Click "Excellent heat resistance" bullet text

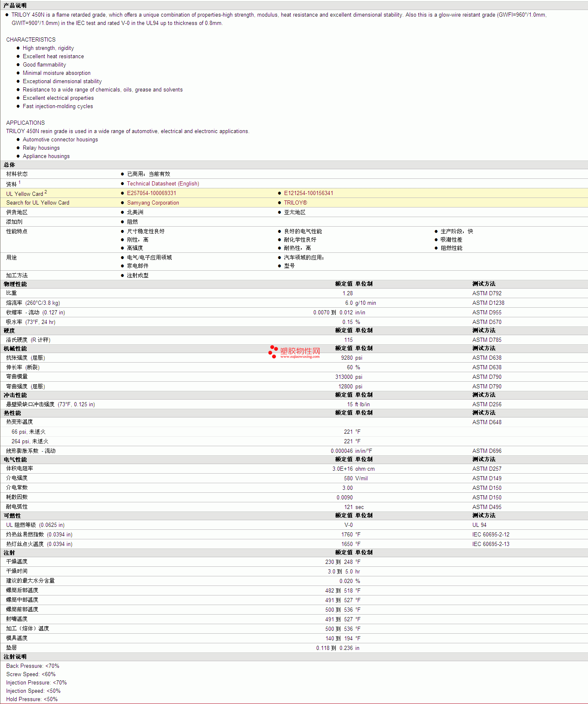(53, 57)
